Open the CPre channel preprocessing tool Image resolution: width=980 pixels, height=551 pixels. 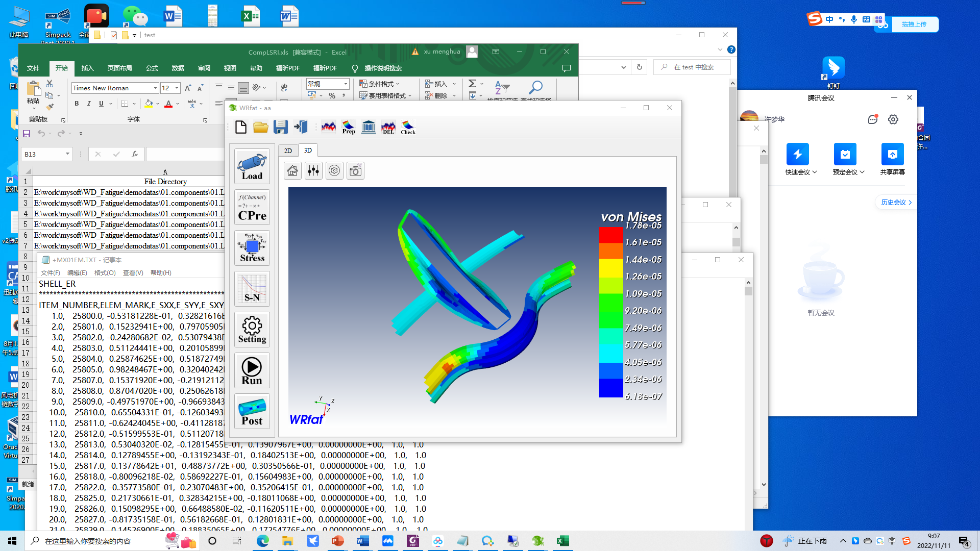coord(252,208)
